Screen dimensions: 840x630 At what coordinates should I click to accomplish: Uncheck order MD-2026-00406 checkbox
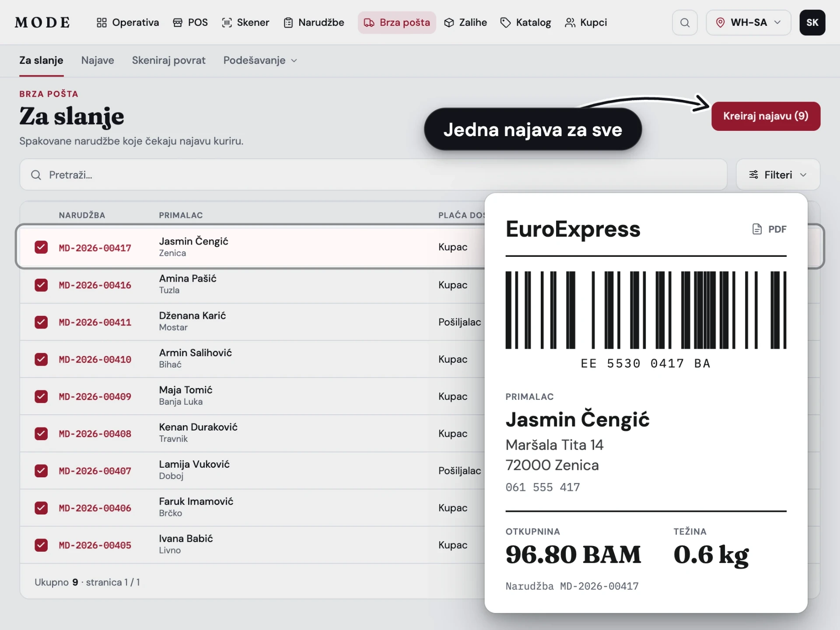[41, 508]
